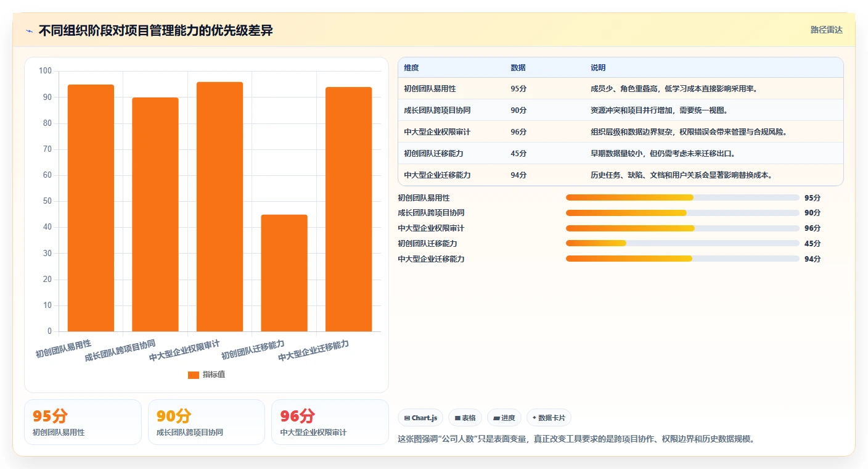This screenshot has height=469, width=868.
Task: Click the 路径雷达 label in header
Action: (x=826, y=30)
